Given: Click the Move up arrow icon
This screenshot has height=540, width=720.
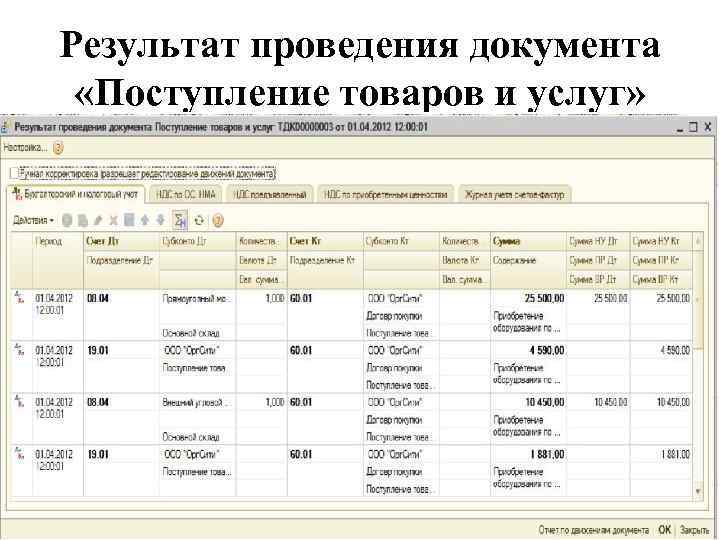Looking at the screenshot, I should point(145,220).
